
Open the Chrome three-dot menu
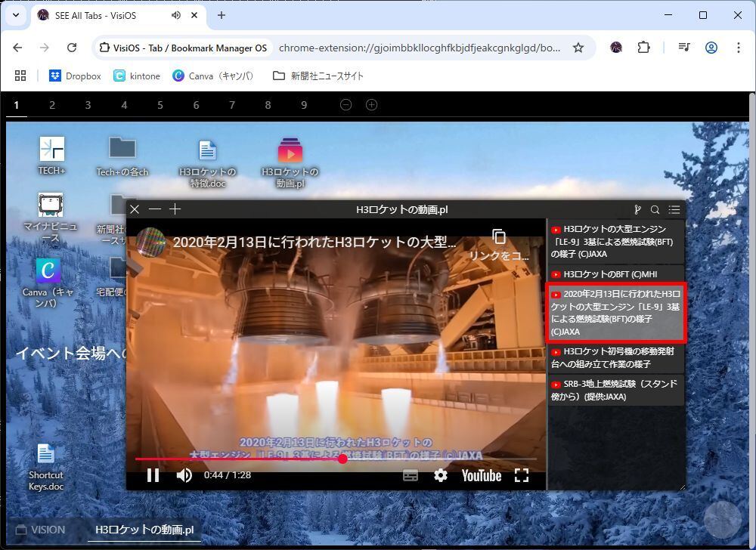(738, 47)
